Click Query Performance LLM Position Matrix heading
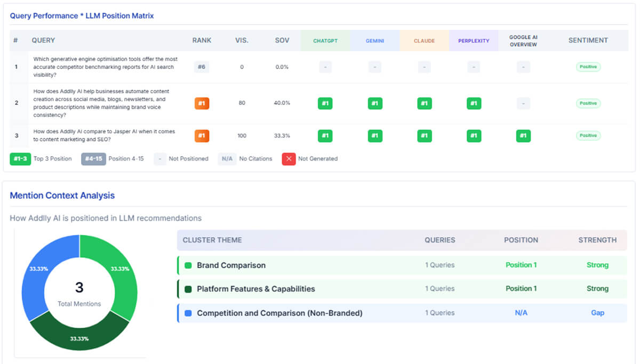This screenshot has width=640, height=364. [x=82, y=15]
